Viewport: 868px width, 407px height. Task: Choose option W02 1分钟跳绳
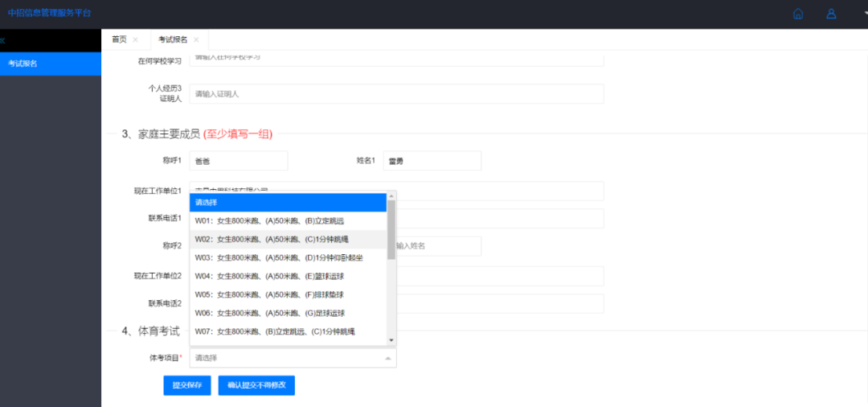click(x=288, y=239)
